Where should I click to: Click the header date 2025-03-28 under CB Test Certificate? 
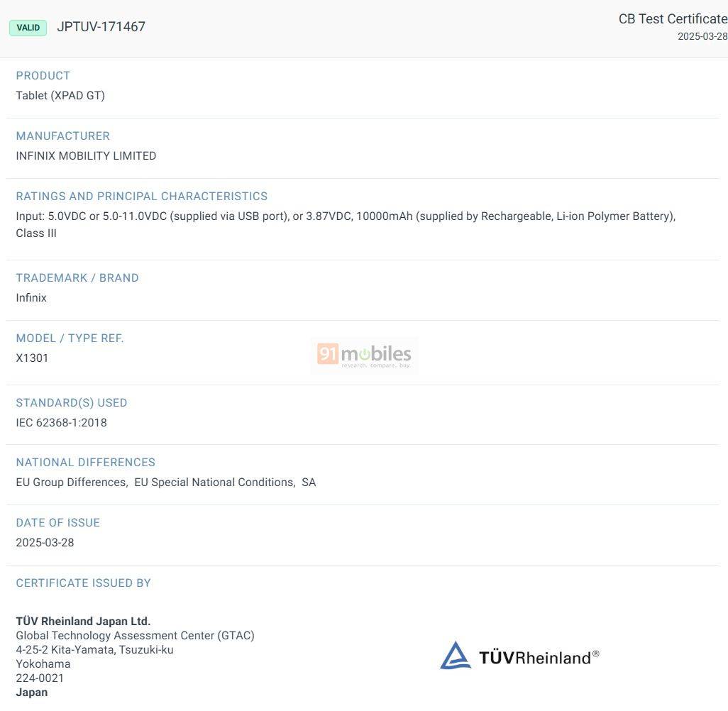pyautogui.click(x=702, y=37)
